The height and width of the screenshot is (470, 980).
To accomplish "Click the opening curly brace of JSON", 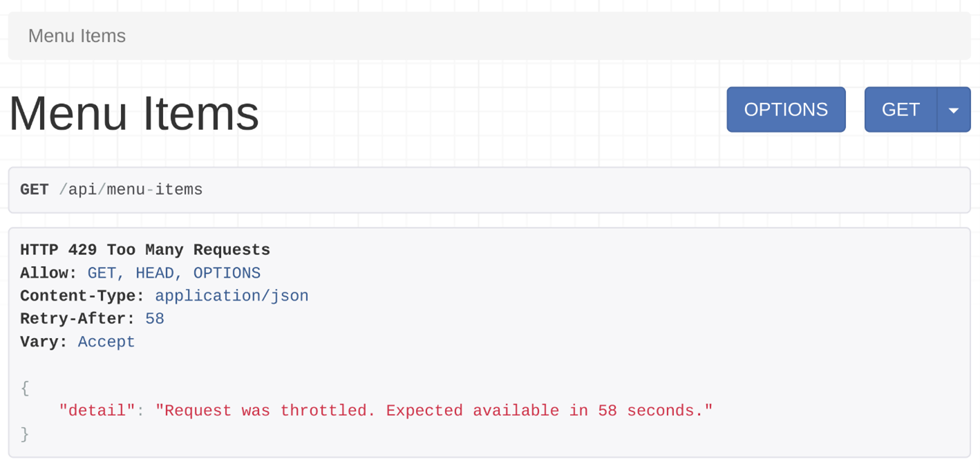I will (x=25, y=388).
